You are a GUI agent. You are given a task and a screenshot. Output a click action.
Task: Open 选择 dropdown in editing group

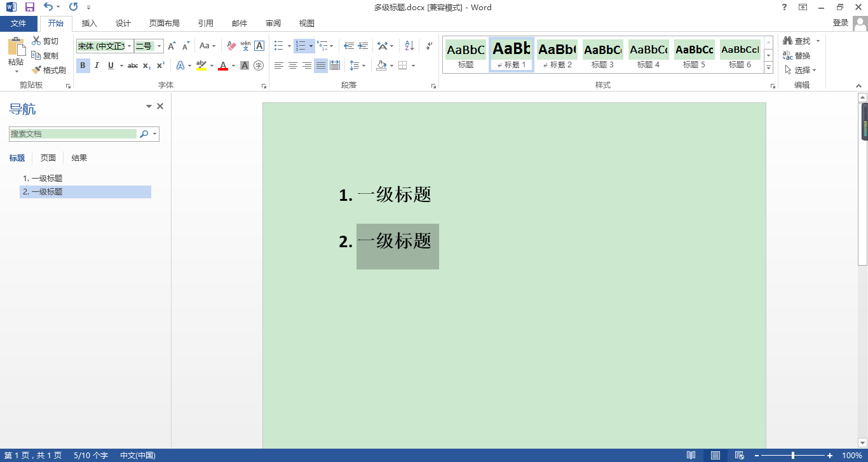(801, 70)
